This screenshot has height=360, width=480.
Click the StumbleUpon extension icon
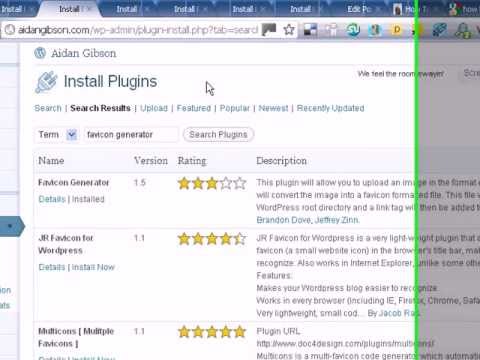[353, 30]
